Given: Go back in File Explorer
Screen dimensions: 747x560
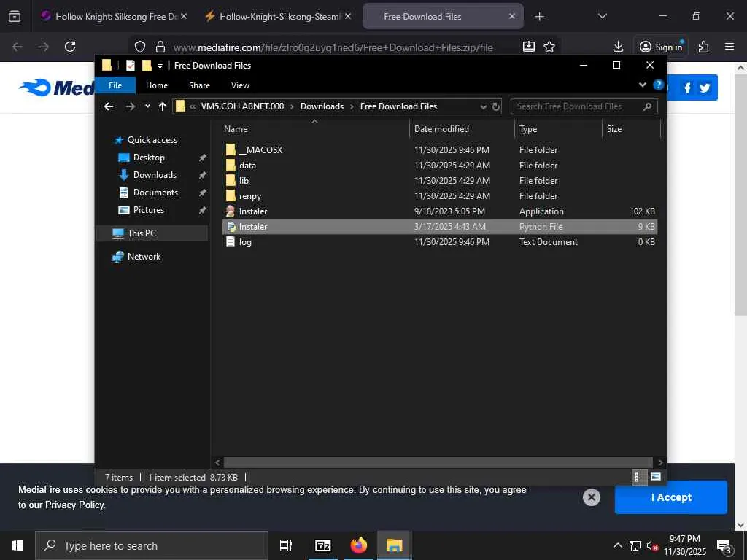Looking at the screenshot, I should [109, 106].
